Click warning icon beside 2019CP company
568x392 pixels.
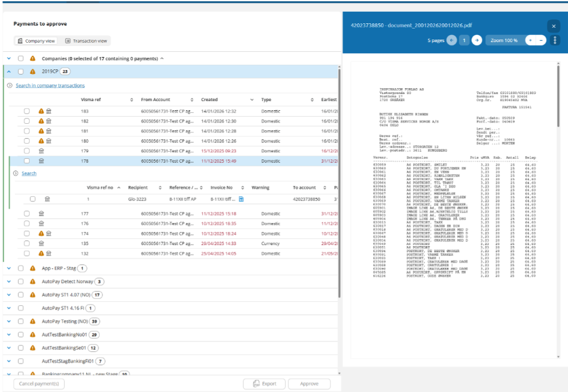pos(32,72)
